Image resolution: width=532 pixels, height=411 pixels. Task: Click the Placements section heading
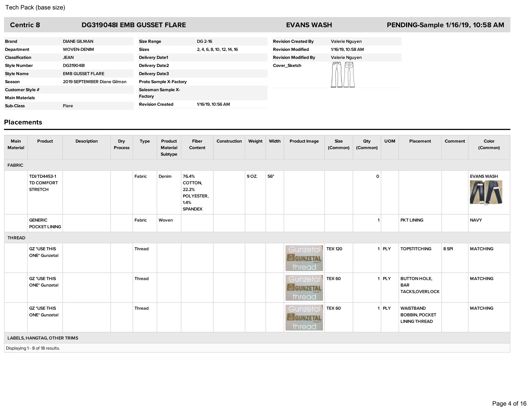click(x=23, y=122)
